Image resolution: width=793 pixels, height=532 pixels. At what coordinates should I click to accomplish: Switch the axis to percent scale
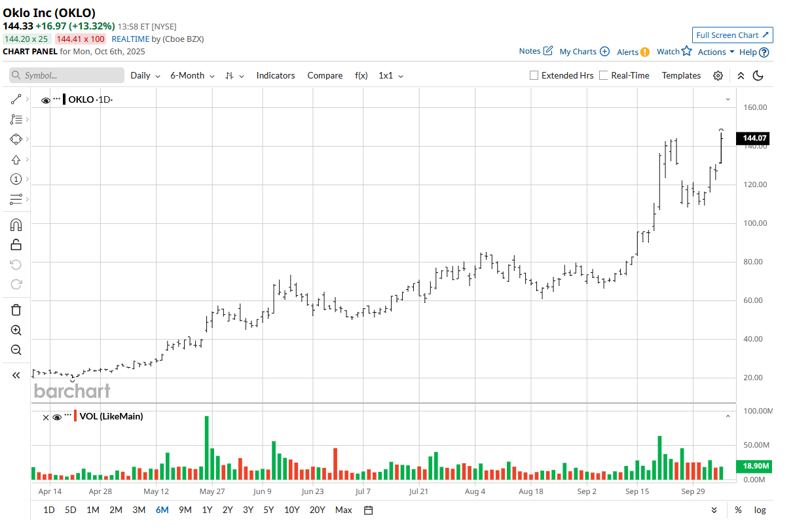738,510
